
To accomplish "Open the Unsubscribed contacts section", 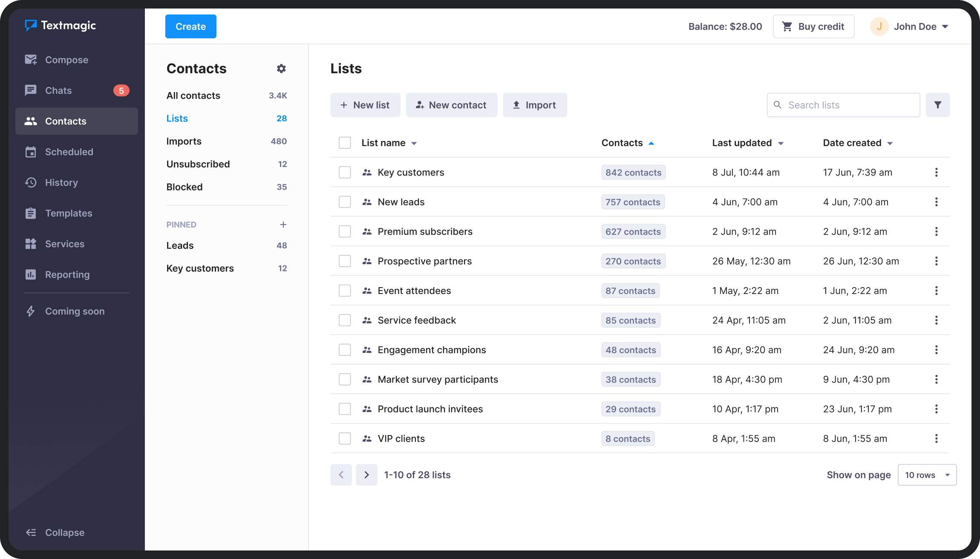I will [x=198, y=164].
